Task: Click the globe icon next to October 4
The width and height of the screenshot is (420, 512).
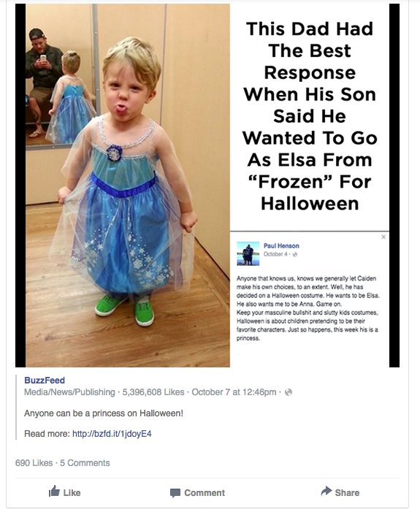Action: pyautogui.click(x=295, y=255)
